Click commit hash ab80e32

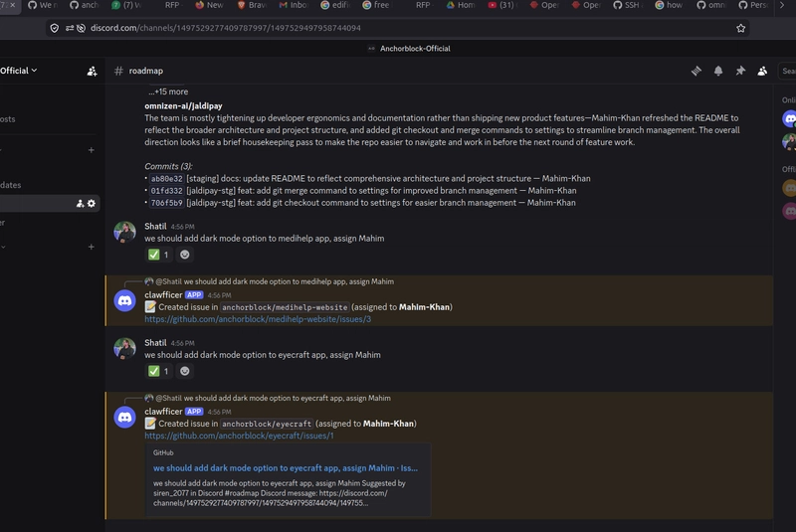click(166, 179)
